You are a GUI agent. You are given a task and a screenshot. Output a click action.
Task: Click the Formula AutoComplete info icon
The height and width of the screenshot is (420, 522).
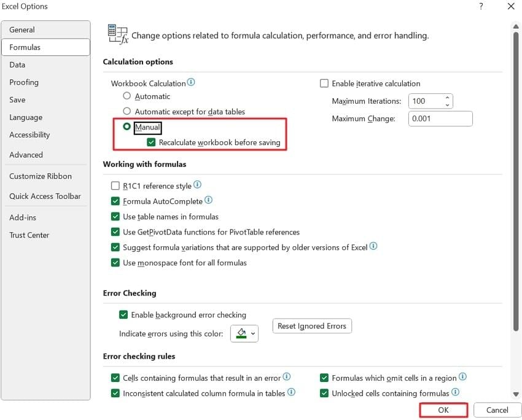pos(208,200)
